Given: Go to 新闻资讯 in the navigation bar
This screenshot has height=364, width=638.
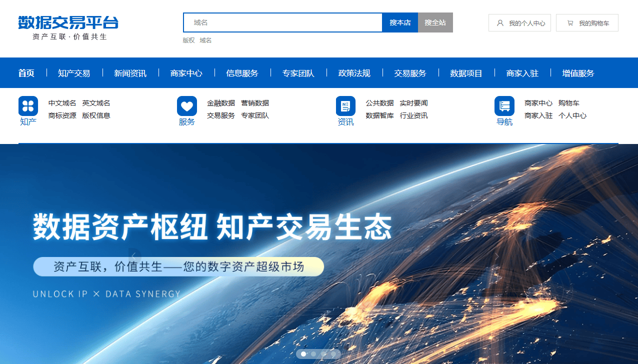Looking at the screenshot, I should pyautogui.click(x=130, y=73).
